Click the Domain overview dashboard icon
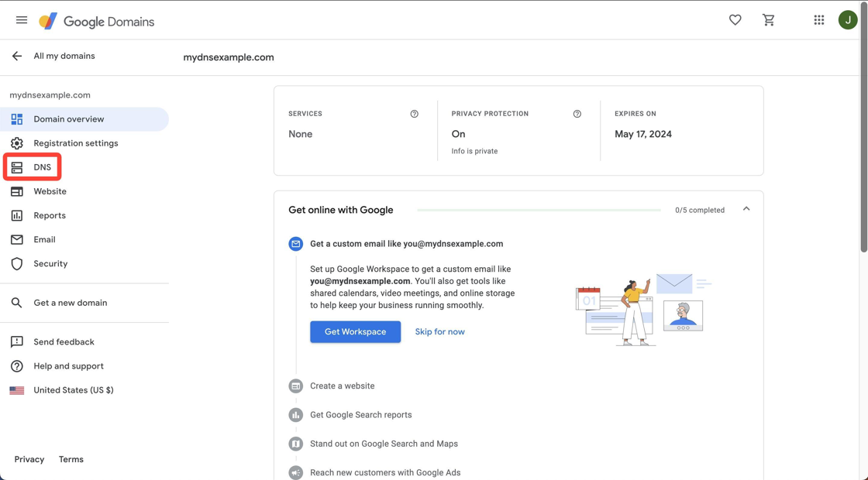The height and width of the screenshot is (480, 868). point(17,119)
